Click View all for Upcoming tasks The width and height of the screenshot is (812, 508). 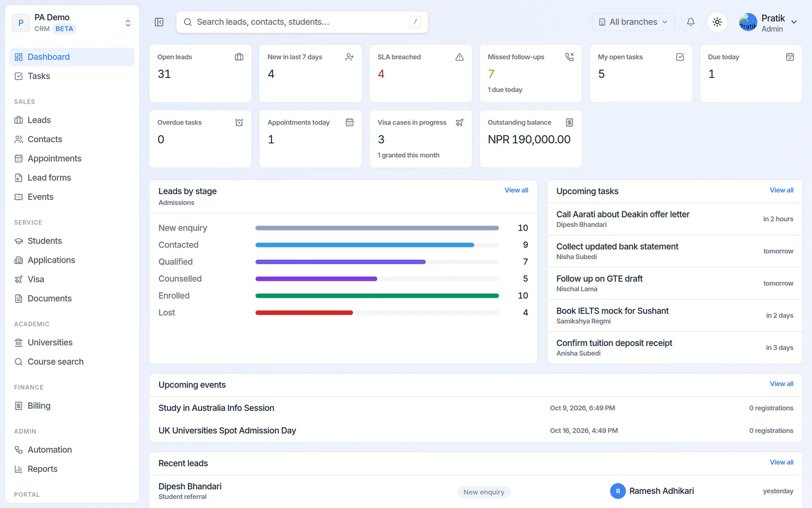(x=782, y=190)
